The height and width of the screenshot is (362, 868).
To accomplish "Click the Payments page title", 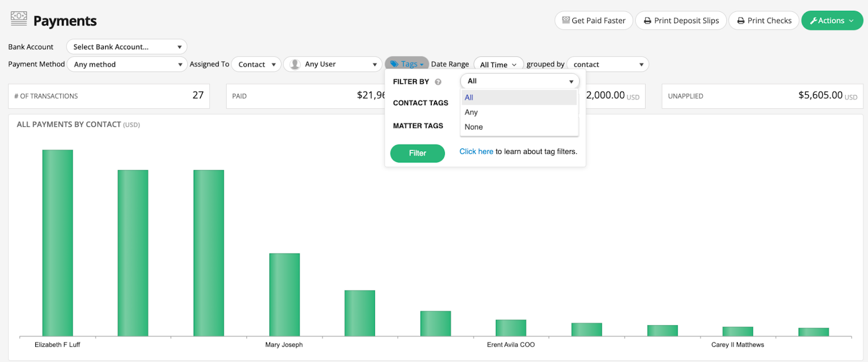I will pos(65,21).
